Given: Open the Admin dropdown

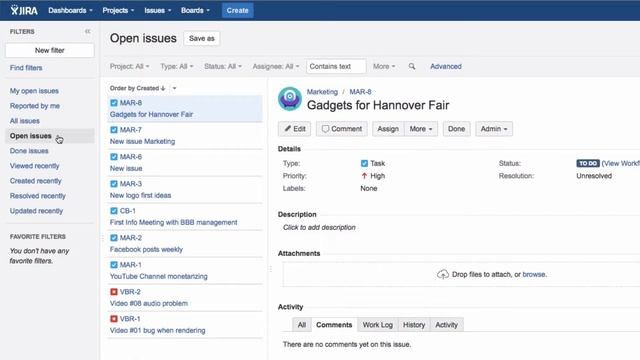Looking at the screenshot, I should click(x=494, y=129).
